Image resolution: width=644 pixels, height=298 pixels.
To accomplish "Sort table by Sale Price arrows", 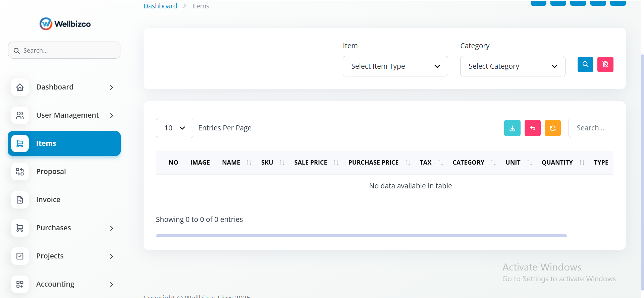I will tap(336, 163).
